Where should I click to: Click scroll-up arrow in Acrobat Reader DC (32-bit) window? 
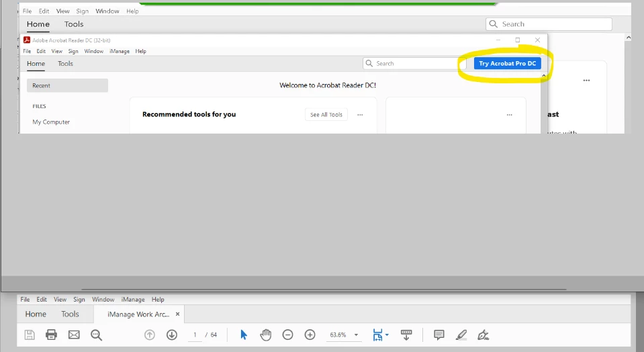click(544, 76)
